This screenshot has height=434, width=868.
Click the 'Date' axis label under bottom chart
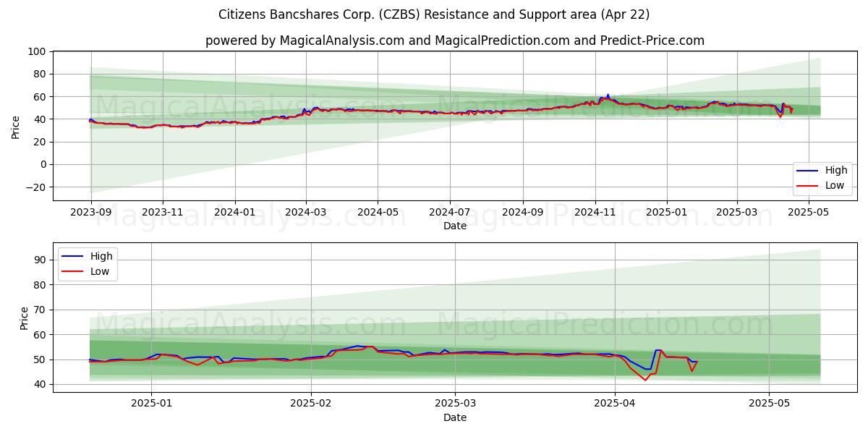(455, 417)
